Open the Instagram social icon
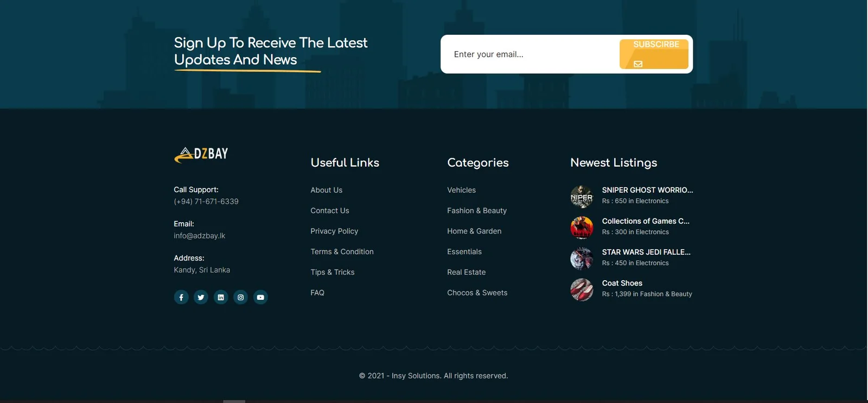This screenshot has height=403, width=868. coord(241,297)
